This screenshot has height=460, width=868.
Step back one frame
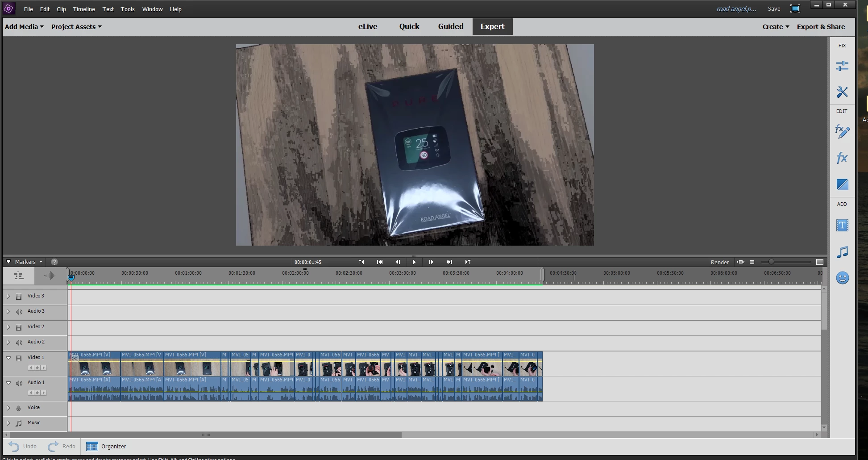[398, 262]
